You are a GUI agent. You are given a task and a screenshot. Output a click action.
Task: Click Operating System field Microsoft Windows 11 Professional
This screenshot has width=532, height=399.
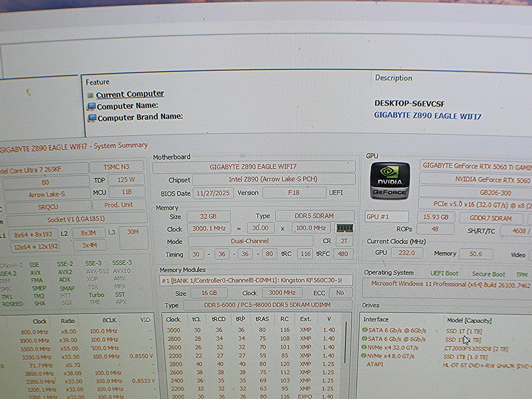451,284
